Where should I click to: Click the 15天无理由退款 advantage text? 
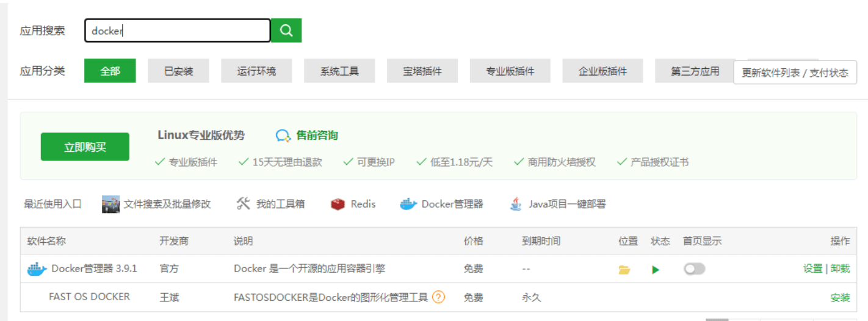tap(288, 162)
